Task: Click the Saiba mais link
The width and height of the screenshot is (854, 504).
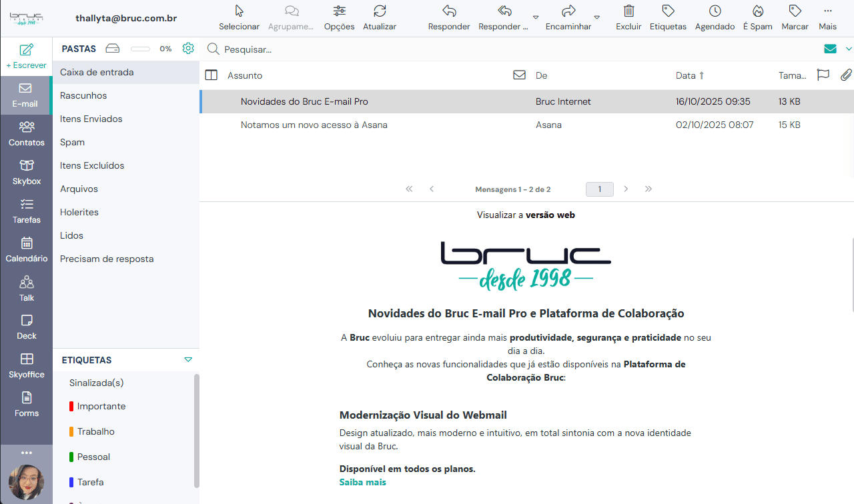Action: (x=362, y=482)
